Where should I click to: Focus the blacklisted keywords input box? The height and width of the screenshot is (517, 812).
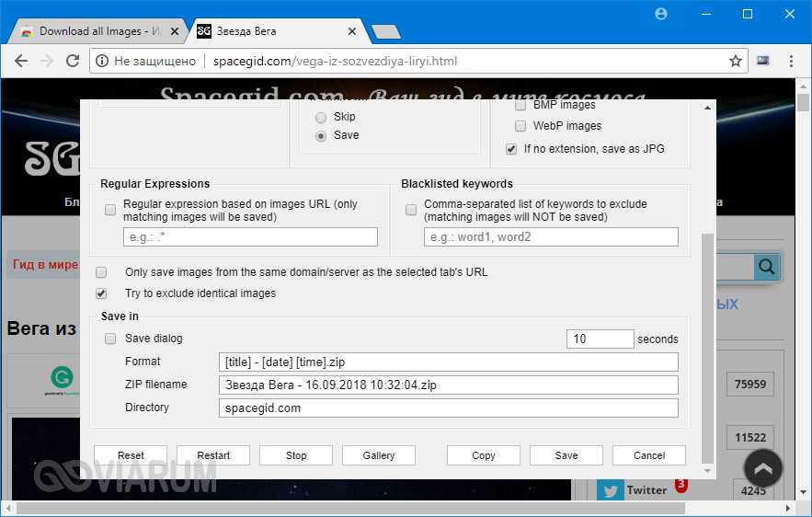tap(550, 237)
